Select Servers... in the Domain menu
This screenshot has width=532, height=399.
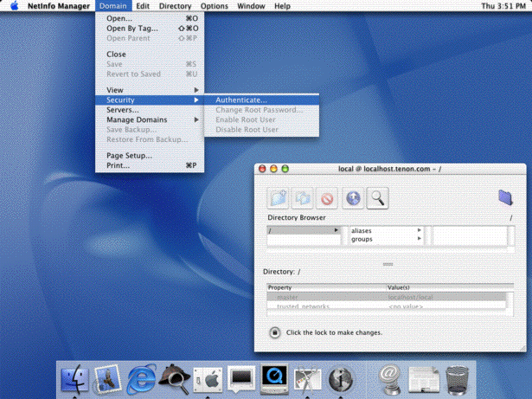tap(150, 110)
